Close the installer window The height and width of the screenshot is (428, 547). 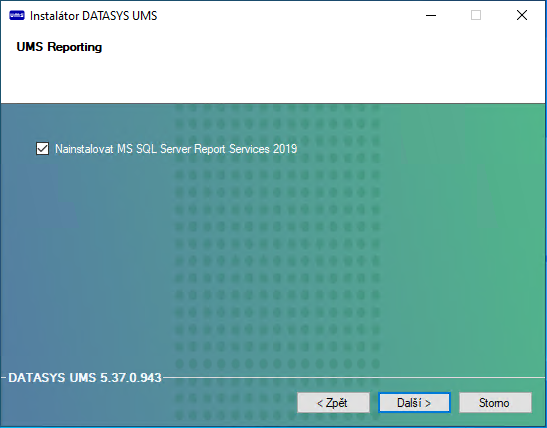click(522, 15)
